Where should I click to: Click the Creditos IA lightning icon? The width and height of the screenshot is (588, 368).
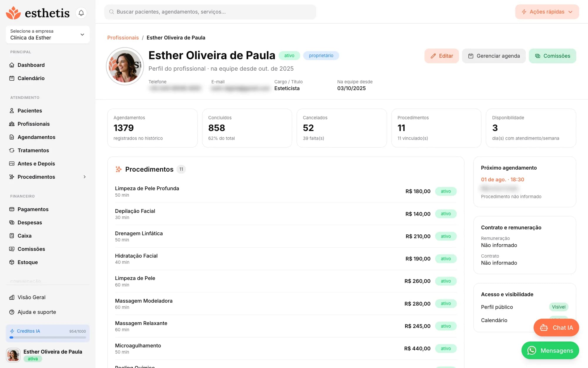point(12,331)
